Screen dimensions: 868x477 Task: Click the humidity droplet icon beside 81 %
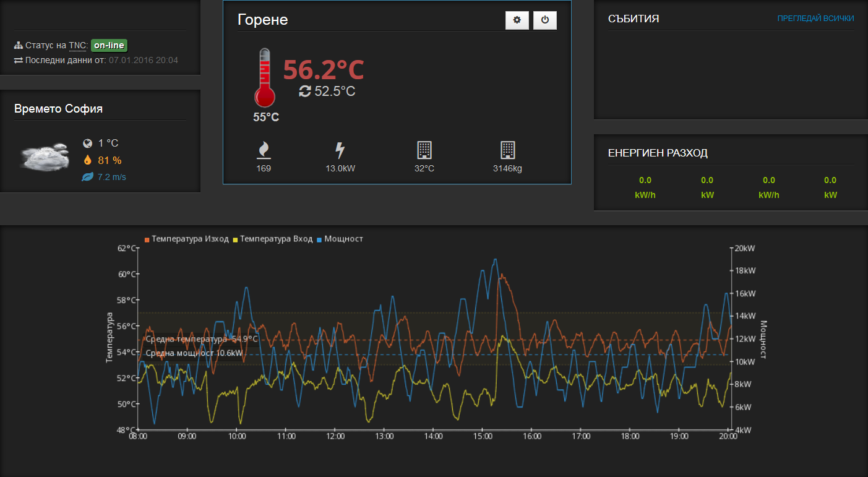tap(87, 160)
